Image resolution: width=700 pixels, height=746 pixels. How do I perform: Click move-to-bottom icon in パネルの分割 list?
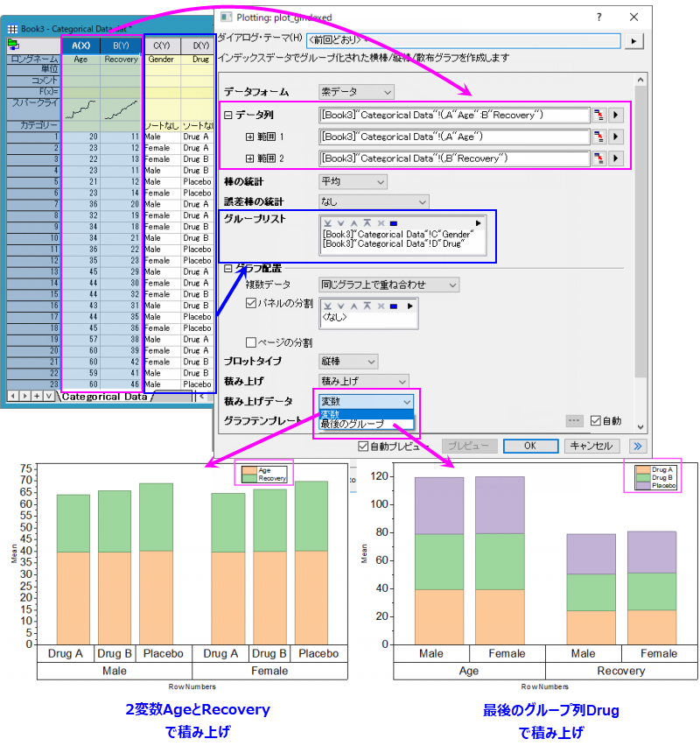[327, 306]
